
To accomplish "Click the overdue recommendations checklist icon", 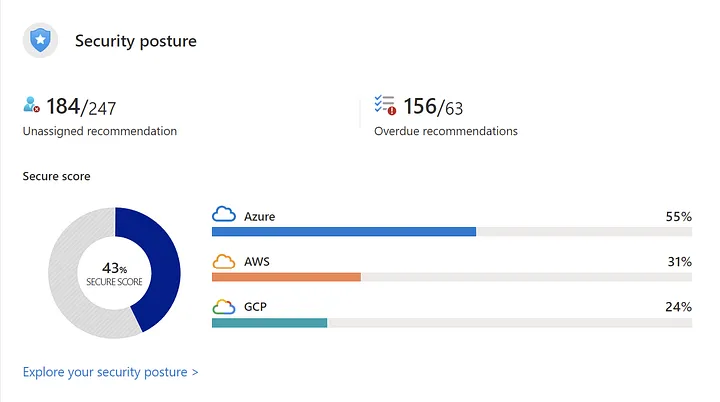I will click(385, 105).
